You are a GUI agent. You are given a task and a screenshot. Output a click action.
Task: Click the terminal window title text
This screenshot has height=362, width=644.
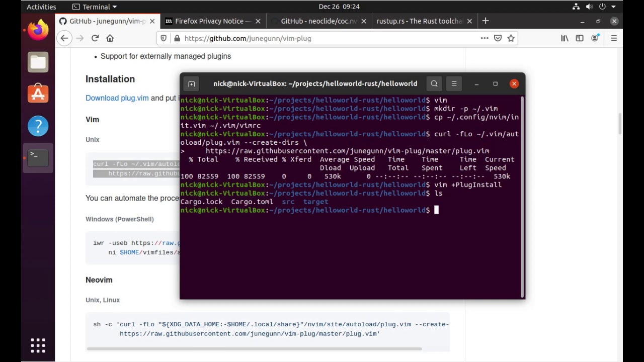[315, 84]
